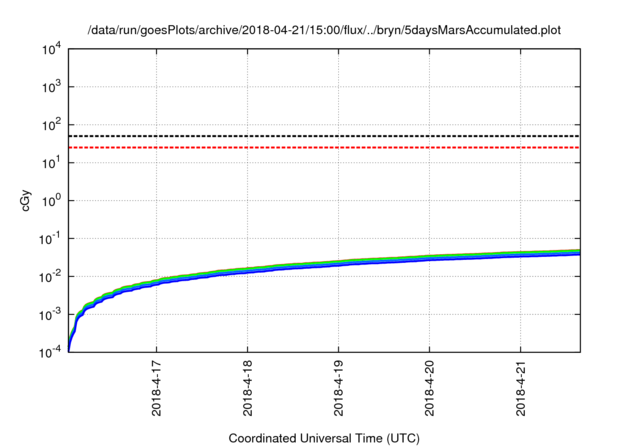Viewport: 640px width, 448px height.
Task: Click the 10^-2 y-axis tick label
Action: [x=48, y=277]
